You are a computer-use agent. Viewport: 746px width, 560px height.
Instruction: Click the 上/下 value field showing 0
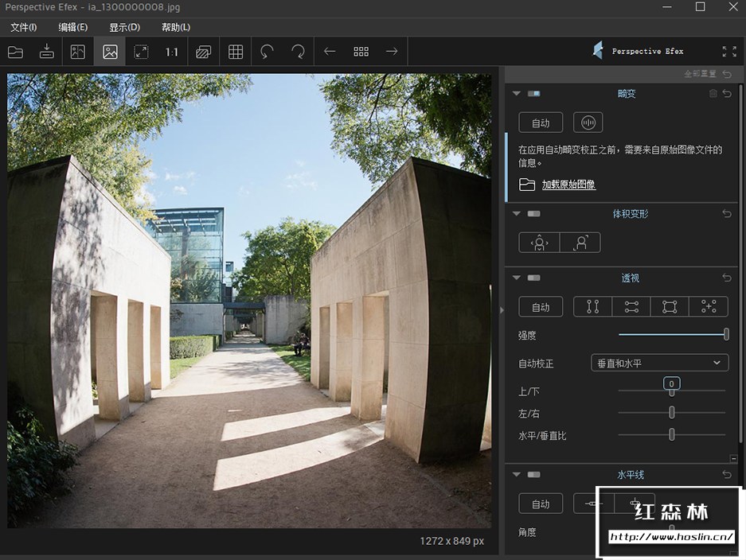click(672, 383)
